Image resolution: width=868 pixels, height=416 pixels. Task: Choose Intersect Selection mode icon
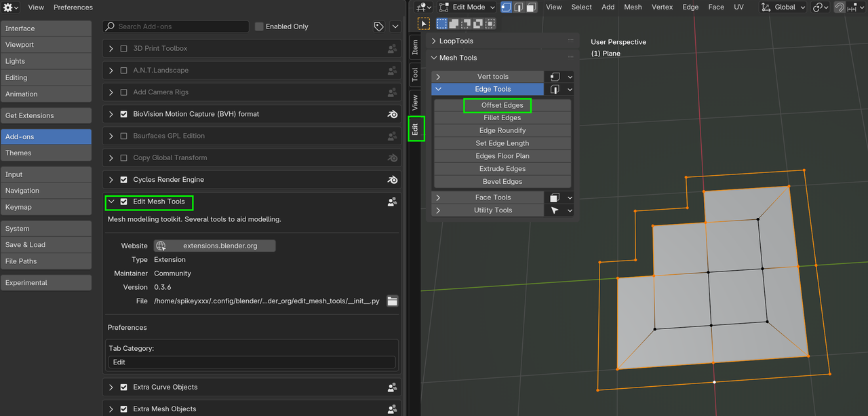point(490,24)
